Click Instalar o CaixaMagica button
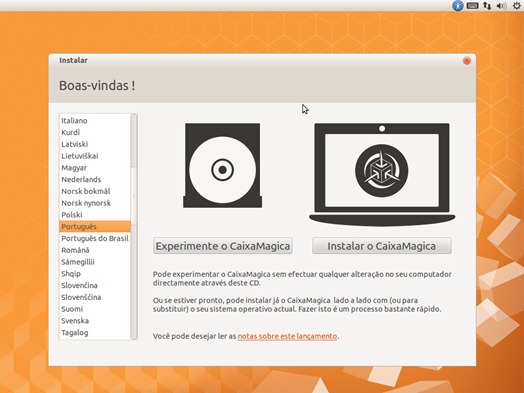 [382, 246]
